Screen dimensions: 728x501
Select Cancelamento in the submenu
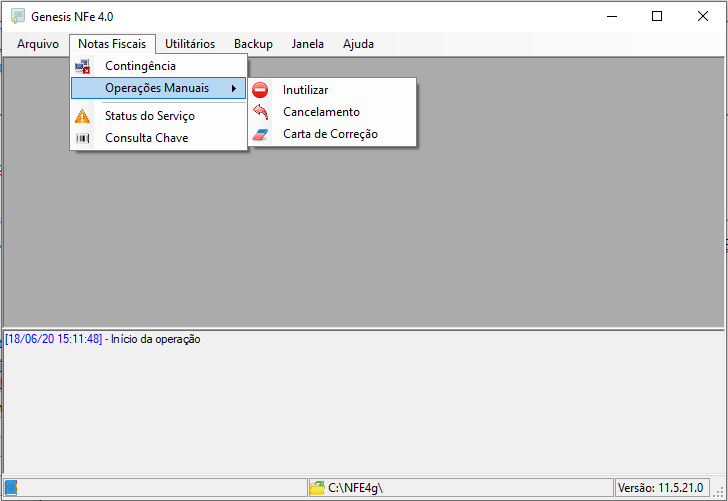(332, 112)
